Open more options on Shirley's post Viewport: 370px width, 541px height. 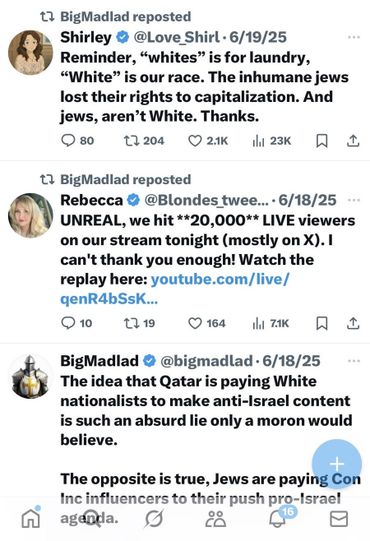(354, 37)
